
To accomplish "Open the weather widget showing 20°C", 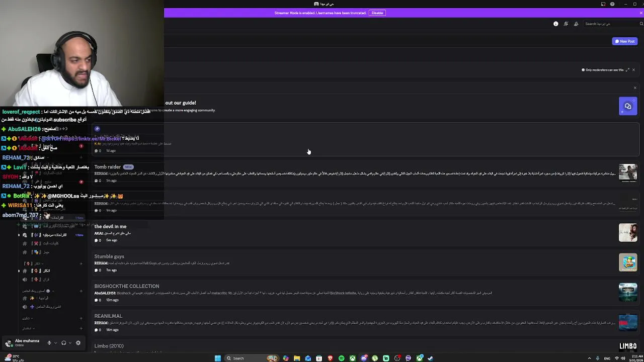I will pos(14,358).
